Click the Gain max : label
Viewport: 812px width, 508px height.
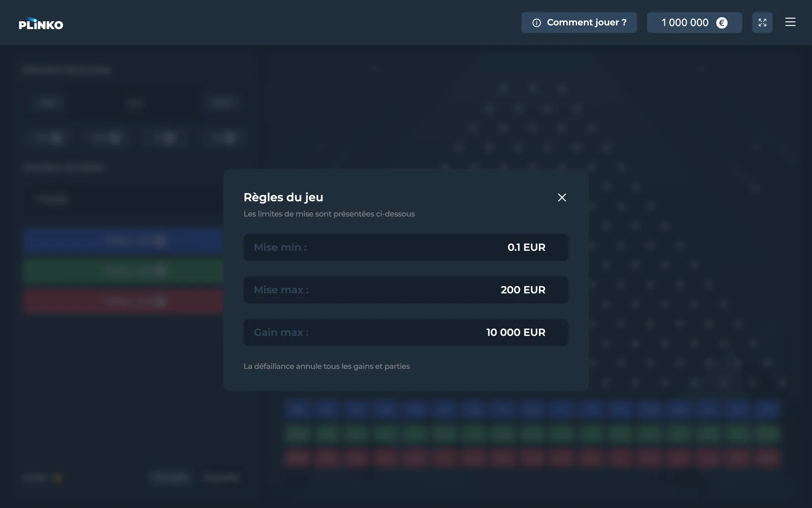tap(281, 332)
